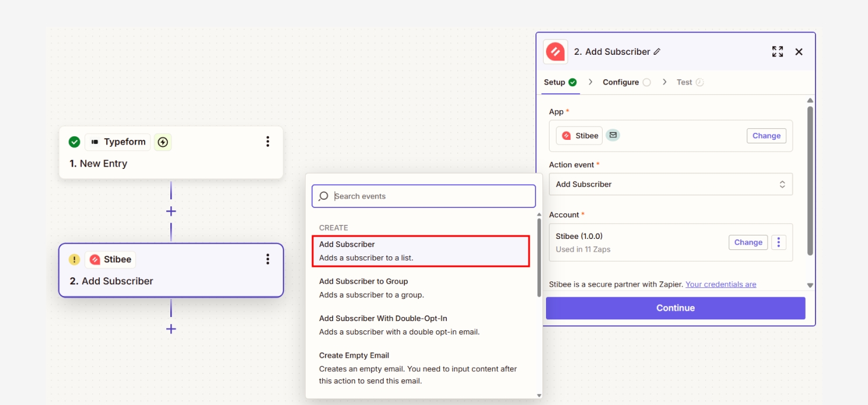The image size is (868, 405).
Task: Open the Stibee step three-dot menu
Action: [268, 259]
